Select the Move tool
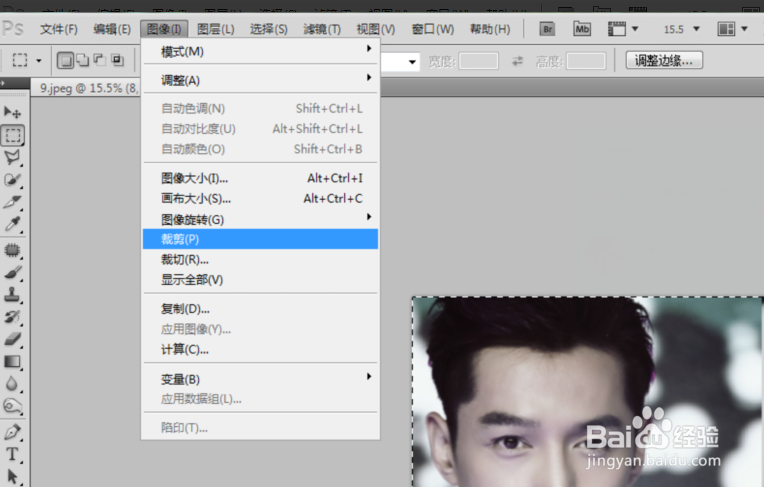764x487 pixels. coord(12,113)
